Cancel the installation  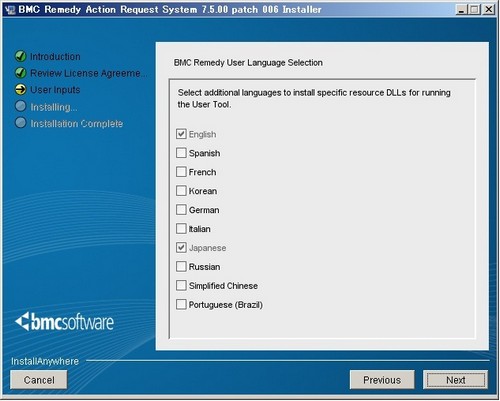pyautogui.click(x=39, y=380)
